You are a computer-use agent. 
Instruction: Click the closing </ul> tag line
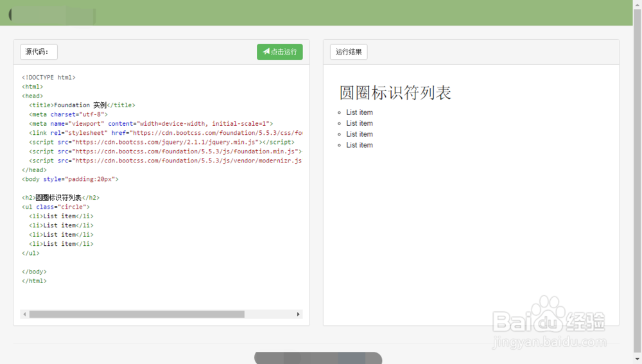pyautogui.click(x=31, y=254)
